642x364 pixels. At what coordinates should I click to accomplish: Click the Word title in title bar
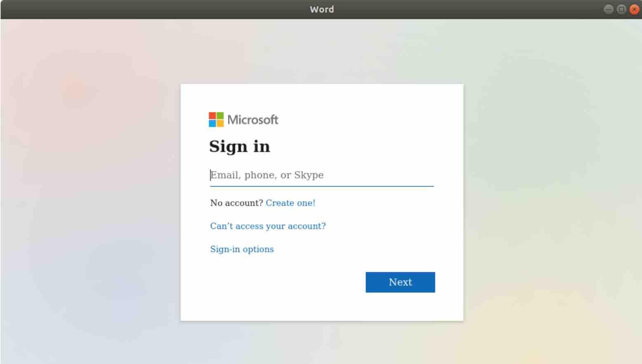tap(322, 9)
